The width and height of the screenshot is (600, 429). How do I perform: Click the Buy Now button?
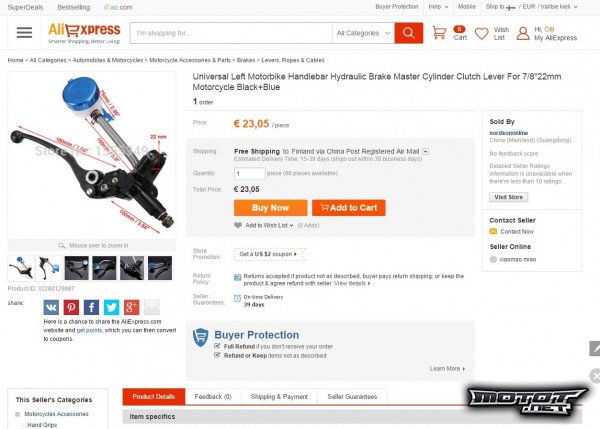[x=271, y=208]
